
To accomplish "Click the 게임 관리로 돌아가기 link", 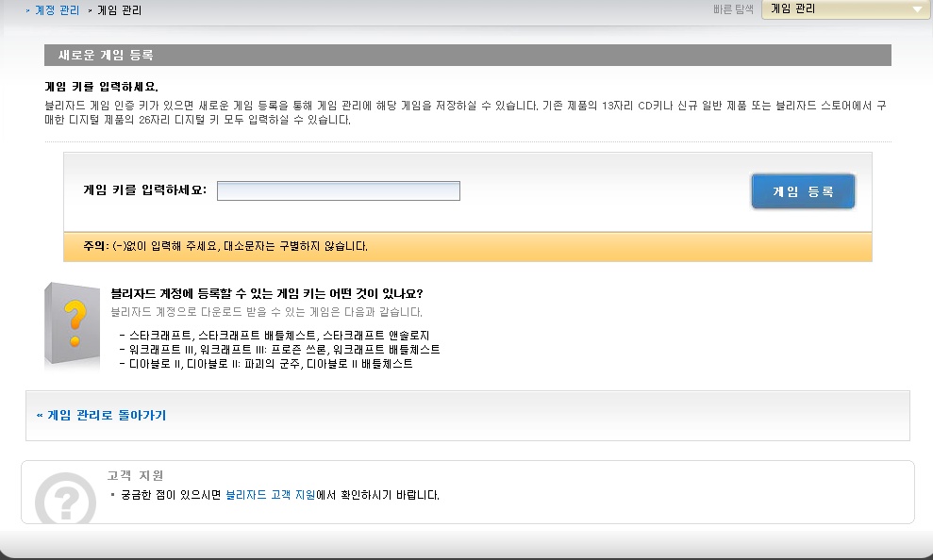I will (x=101, y=415).
